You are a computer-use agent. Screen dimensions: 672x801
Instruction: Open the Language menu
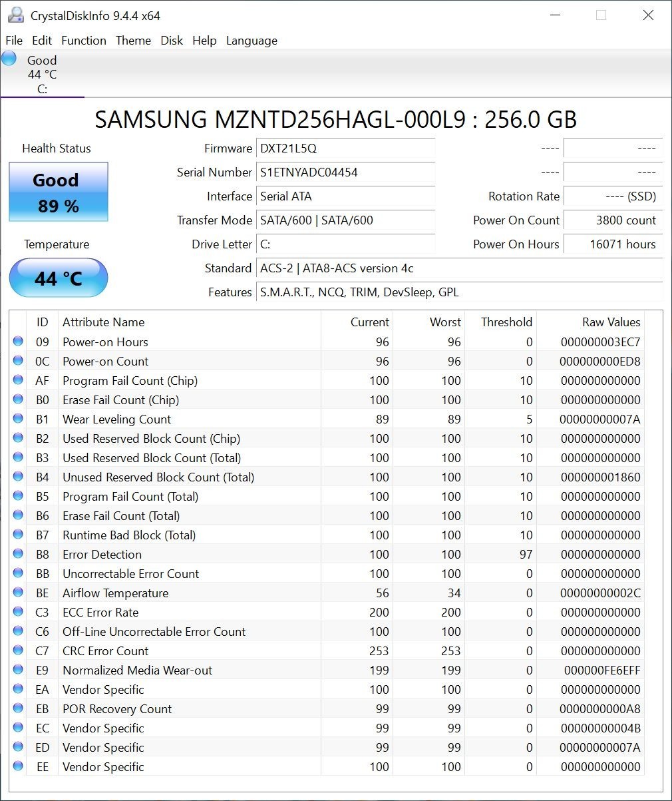pos(252,41)
